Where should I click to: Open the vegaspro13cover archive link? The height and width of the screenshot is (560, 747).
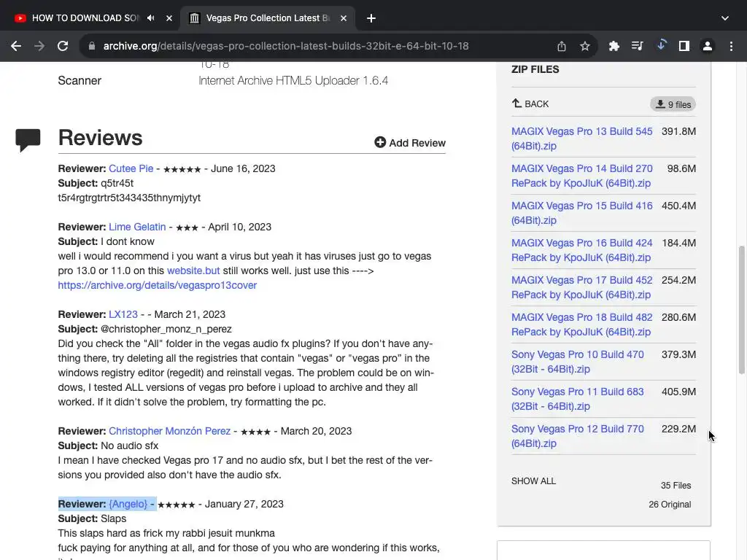(158, 285)
